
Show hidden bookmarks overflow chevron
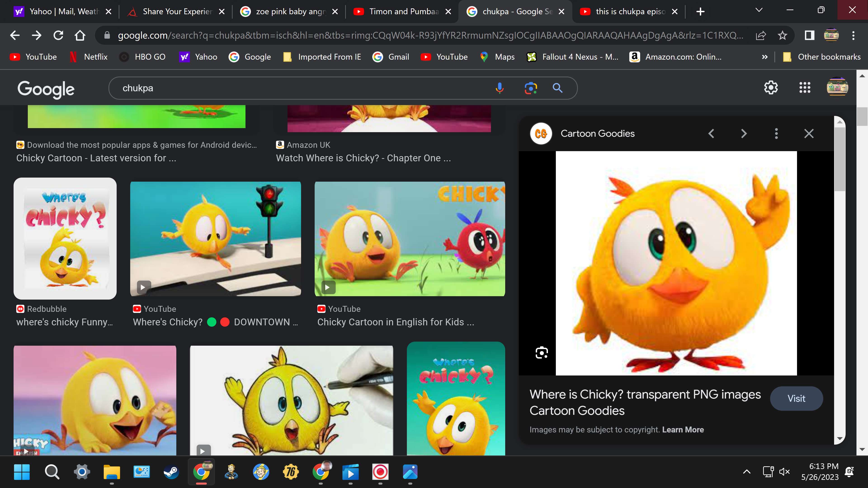[765, 57]
